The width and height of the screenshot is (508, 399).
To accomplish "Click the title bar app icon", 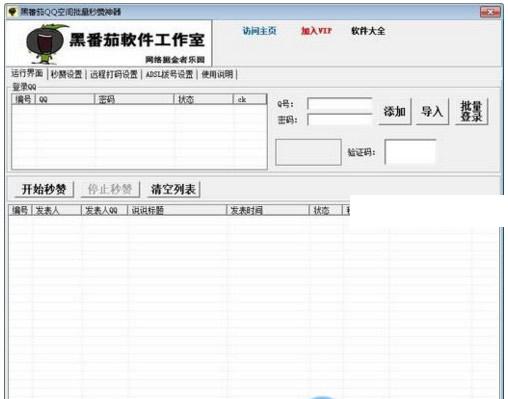I will pos(13,12).
